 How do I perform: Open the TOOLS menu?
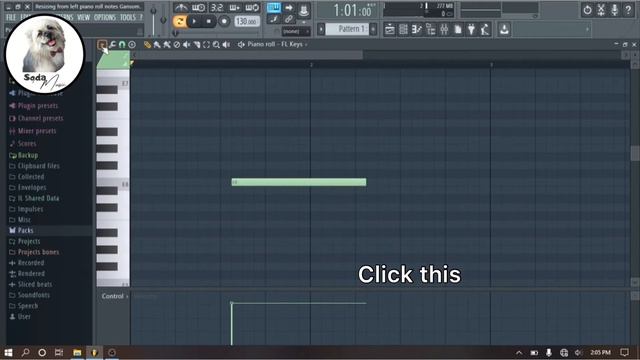coord(128,18)
